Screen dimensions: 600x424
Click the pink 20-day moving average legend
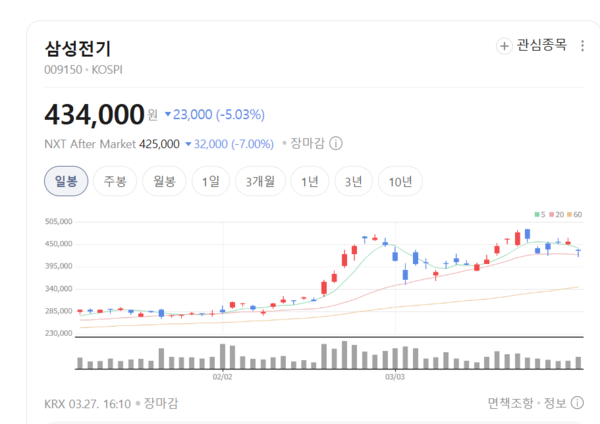coord(557,215)
